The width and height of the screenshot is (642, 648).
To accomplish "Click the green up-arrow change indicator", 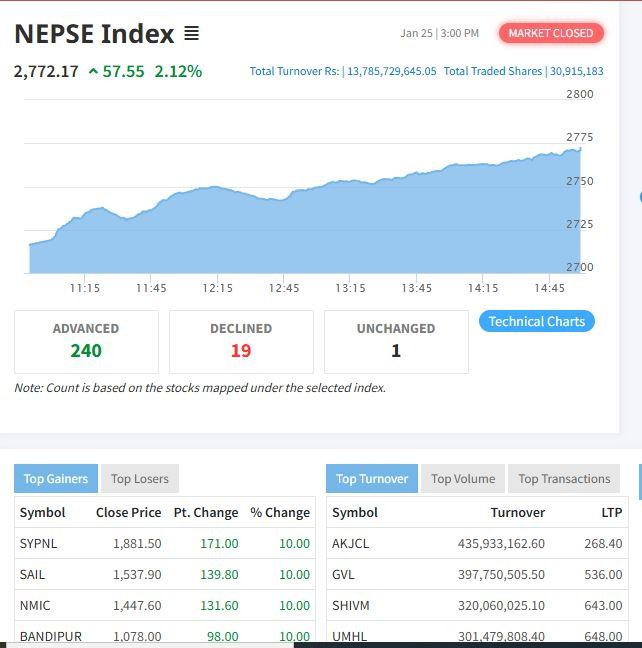I will [93, 72].
